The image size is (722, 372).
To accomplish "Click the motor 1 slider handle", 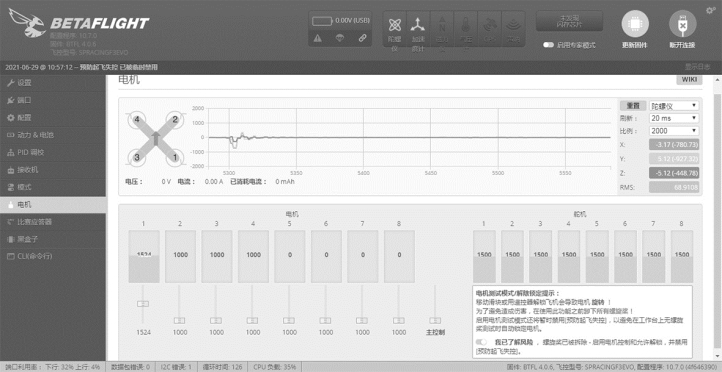I will [x=143, y=304].
